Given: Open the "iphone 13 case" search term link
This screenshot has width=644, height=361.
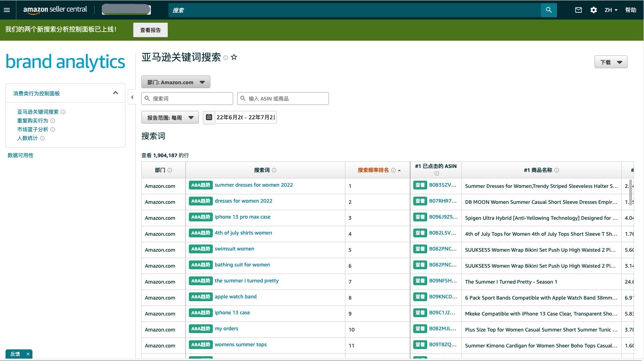Looking at the screenshot, I should click(x=232, y=312).
